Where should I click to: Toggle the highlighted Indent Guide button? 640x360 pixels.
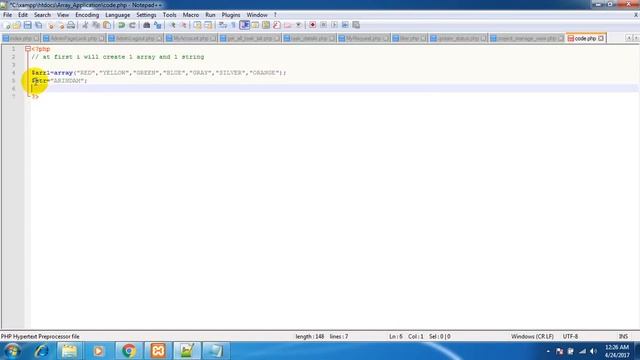(244, 25)
